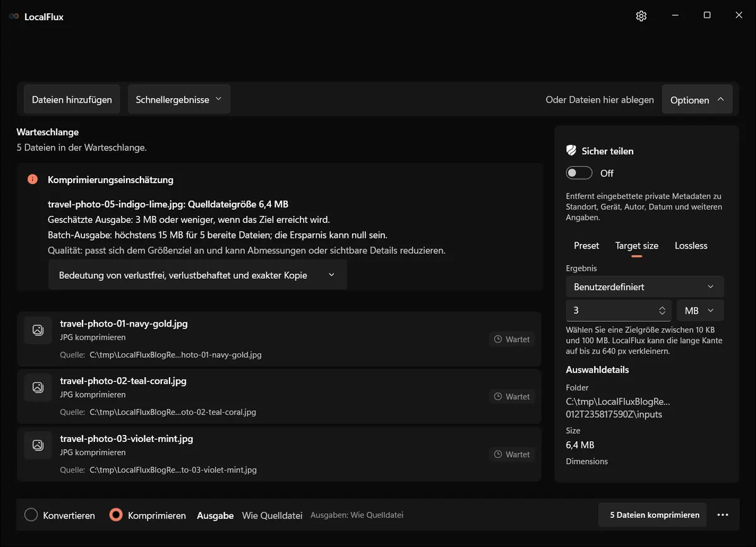
Task: Switch to the Preset tab
Action: (x=587, y=245)
